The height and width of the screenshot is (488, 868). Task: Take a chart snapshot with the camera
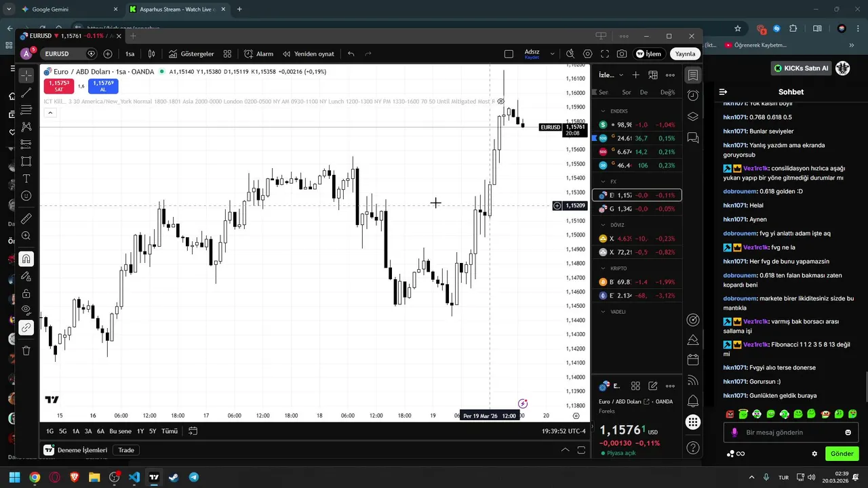tap(622, 54)
